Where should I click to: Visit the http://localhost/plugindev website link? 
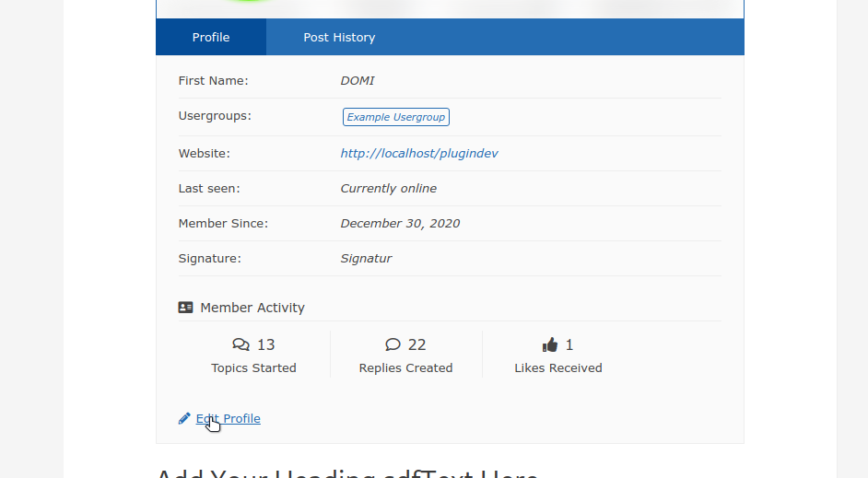[x=419, y=153]
